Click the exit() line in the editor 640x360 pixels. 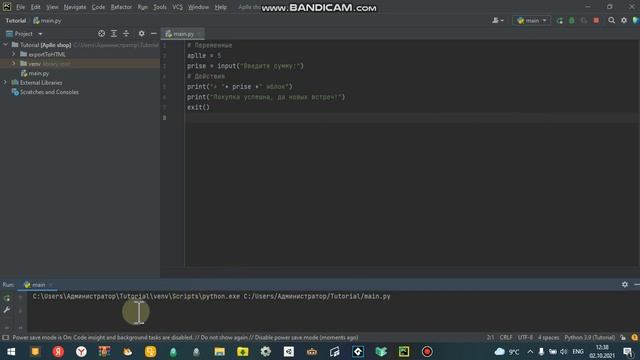198,107
